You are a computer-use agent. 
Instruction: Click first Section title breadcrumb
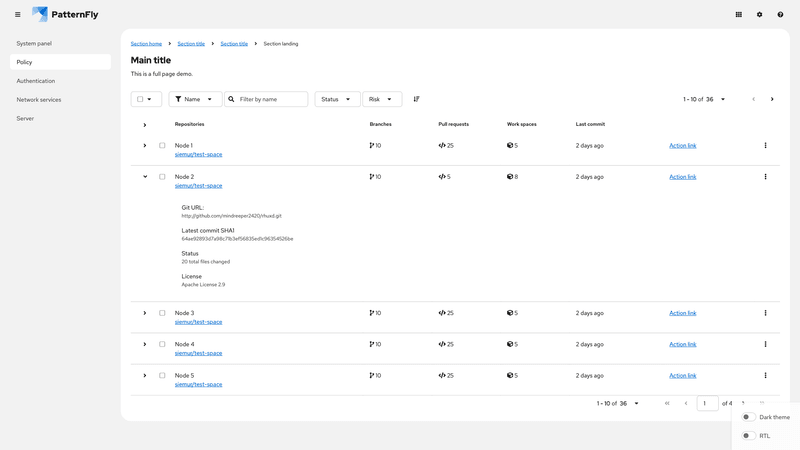coord(191,44)
